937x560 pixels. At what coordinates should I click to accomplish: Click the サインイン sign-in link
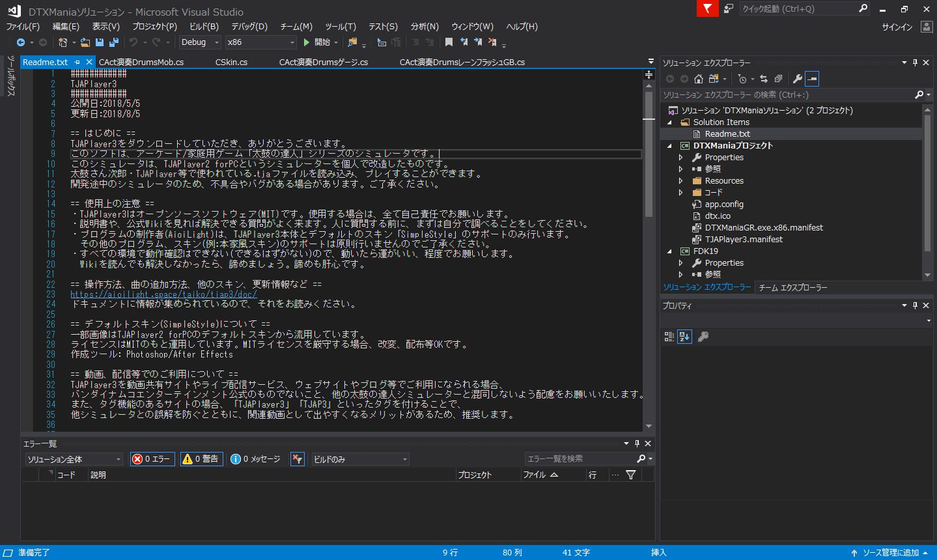coord(897,27)
